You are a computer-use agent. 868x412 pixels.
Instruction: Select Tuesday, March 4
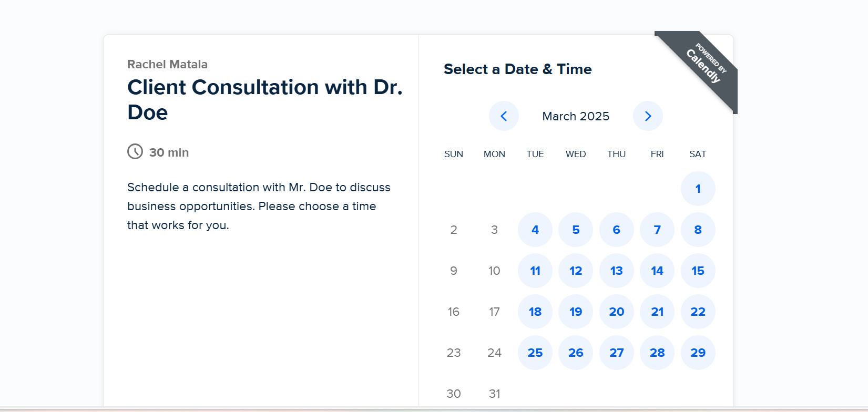[535, 230]
